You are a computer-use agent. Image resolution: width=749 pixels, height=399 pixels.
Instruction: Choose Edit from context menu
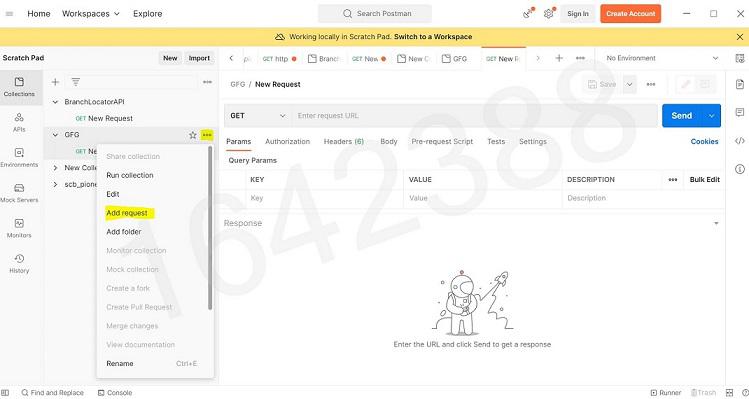pos(113,194)
